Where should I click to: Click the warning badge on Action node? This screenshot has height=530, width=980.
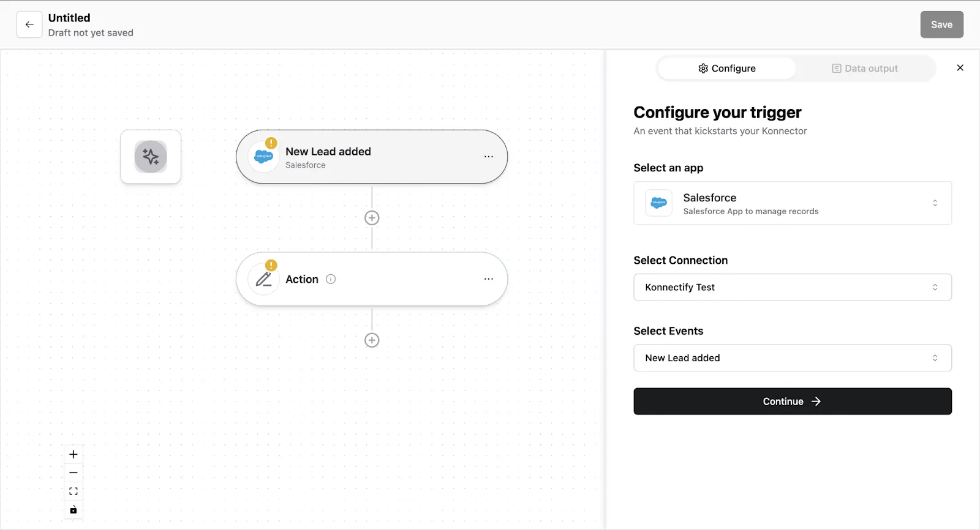(x=271, y=266)
